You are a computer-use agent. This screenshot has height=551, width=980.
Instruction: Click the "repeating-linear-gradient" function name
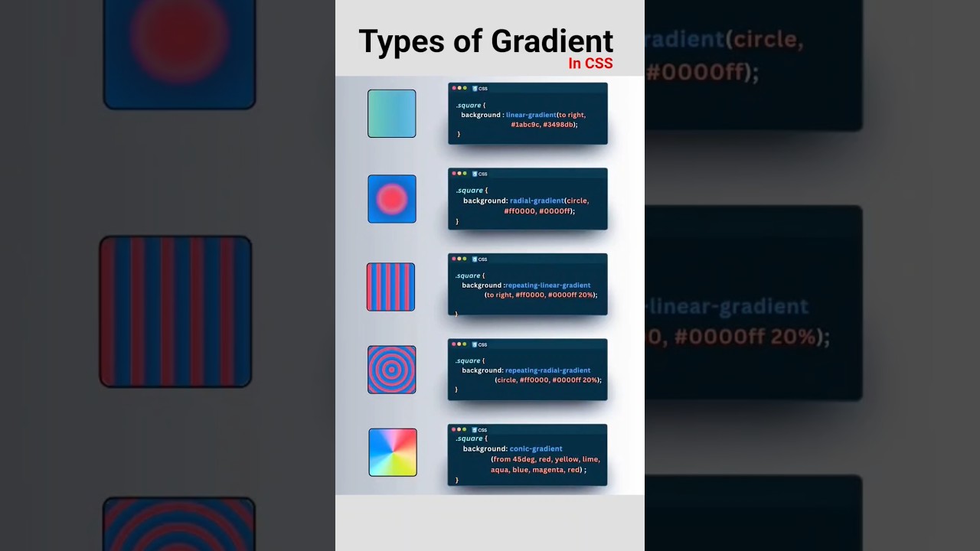(548, 285)
